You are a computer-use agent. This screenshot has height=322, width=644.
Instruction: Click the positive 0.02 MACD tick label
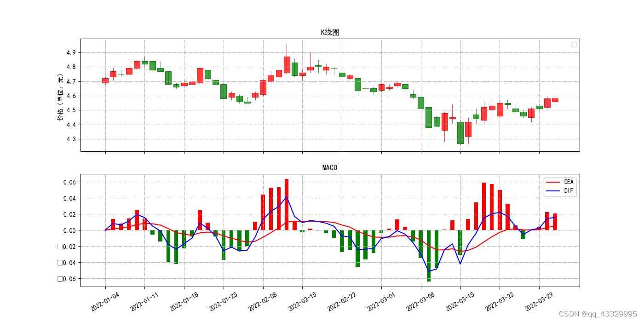pyautogui.click(x=70, y=214)
